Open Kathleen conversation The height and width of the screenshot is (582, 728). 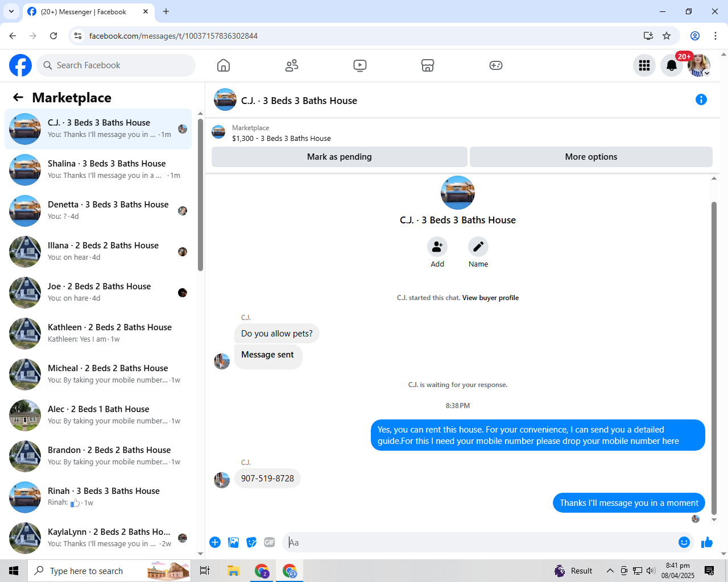98,334
